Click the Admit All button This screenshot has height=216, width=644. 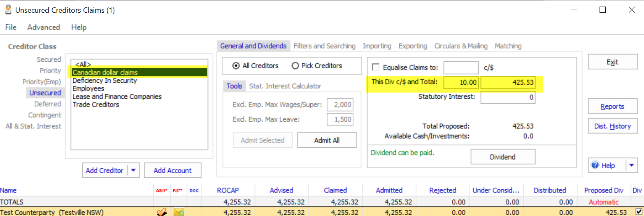pos(327,140)
